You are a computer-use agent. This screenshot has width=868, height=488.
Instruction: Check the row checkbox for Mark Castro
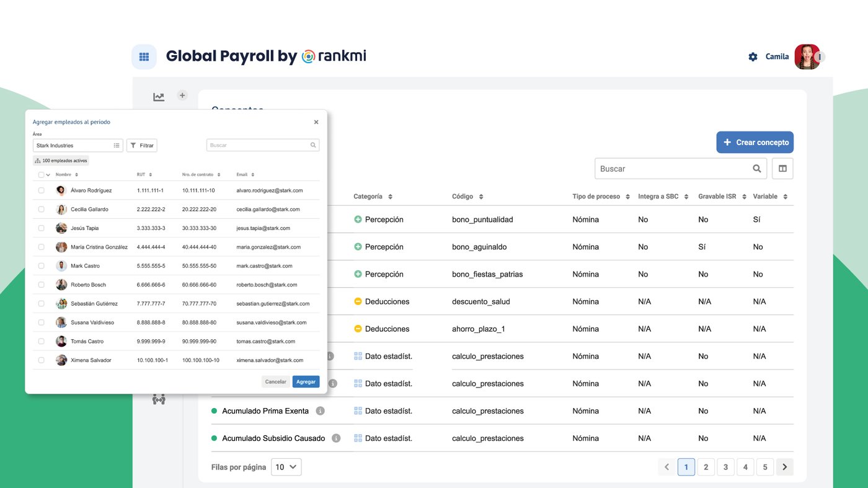41,265
